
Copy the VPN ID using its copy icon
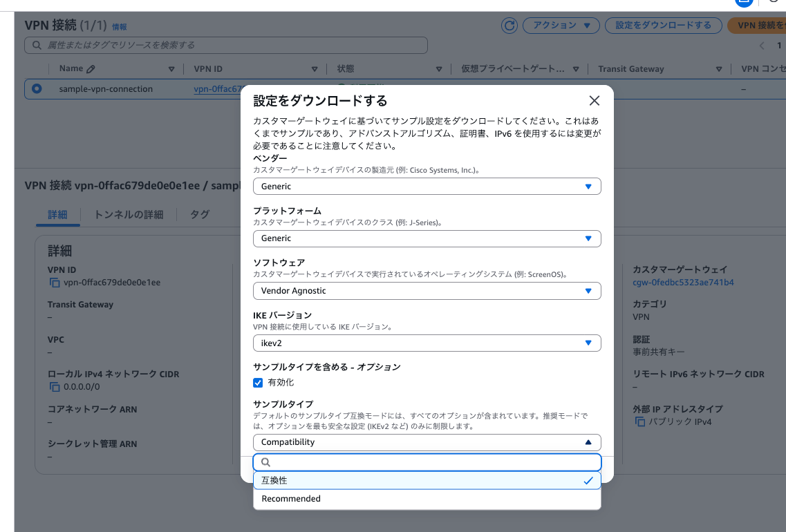[57, 282]
